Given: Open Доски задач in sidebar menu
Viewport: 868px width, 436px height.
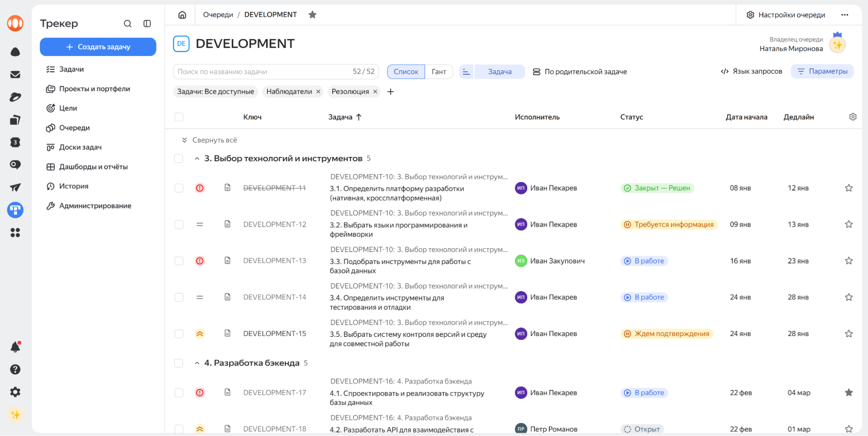Looking at the screenshot, I should click(x=80, y=147).
